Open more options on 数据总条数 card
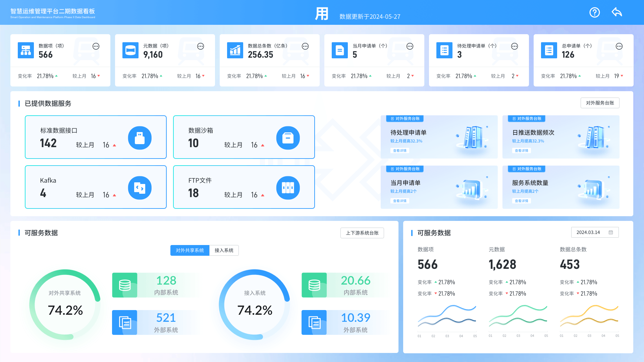The image size is (644, 362). click(305, 46)
